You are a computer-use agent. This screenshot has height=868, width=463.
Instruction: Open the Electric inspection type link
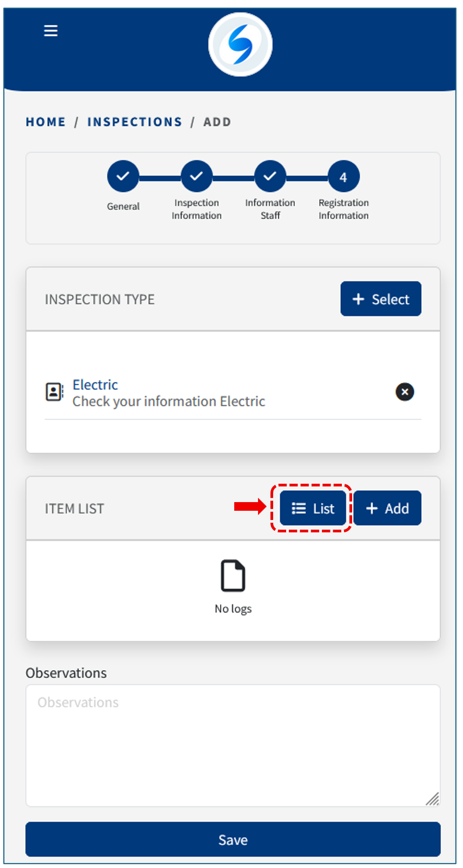click(x=95, y=385)
